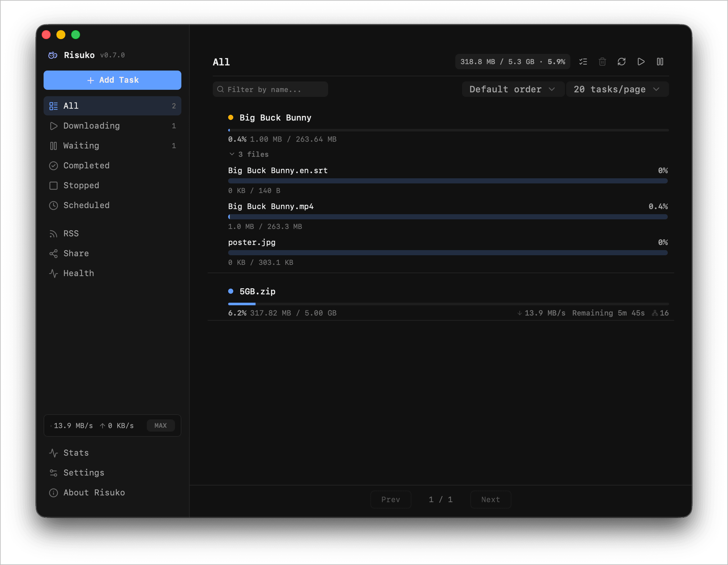Click the orange status dot of Big Buck Bunny
Screen dimensions: 728x565
231,117
